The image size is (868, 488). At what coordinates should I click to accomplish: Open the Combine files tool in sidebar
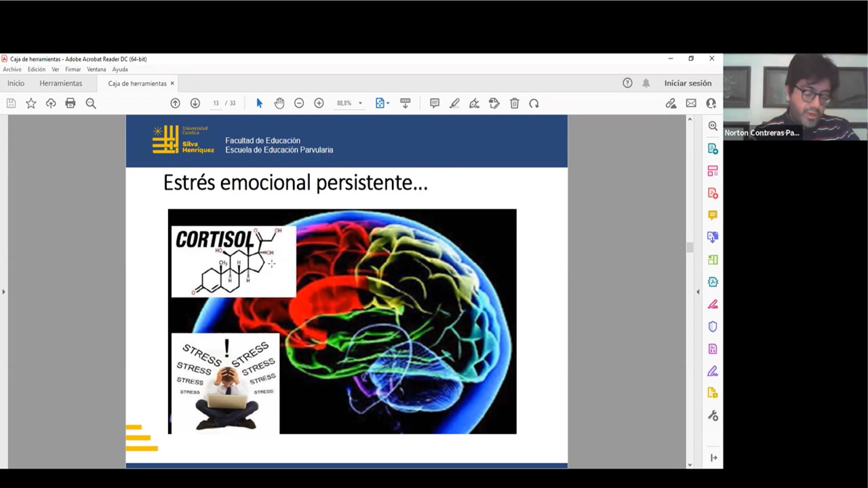coord(713,237)
